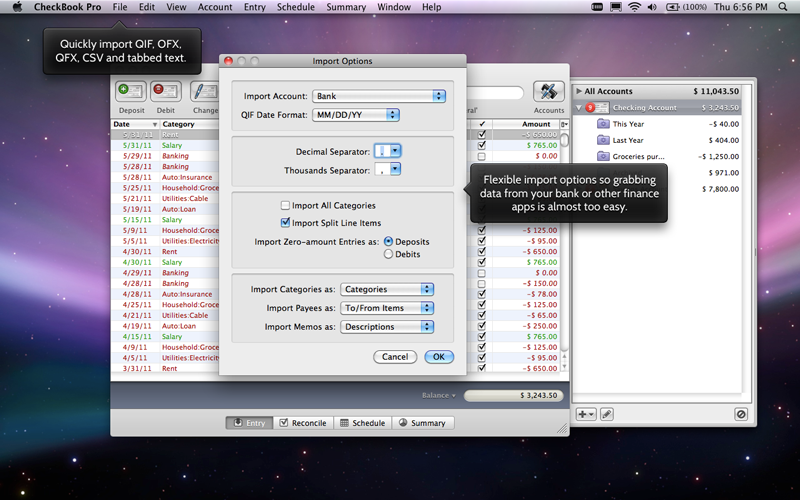Open the Schedule menu
Screen dimensions: 800x500
pyautogui.click(x=296, y=7)
